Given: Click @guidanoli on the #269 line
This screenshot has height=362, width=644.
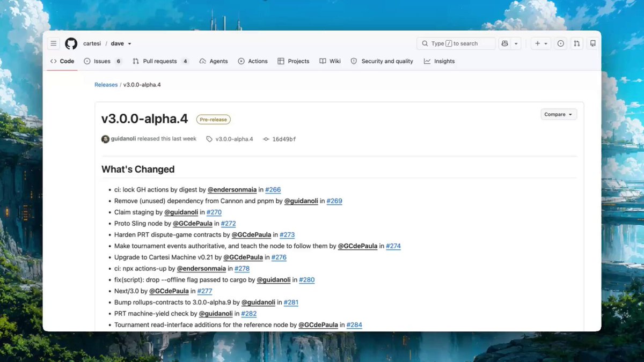Looking at the screenshot, I should click(x=301, y=201).
